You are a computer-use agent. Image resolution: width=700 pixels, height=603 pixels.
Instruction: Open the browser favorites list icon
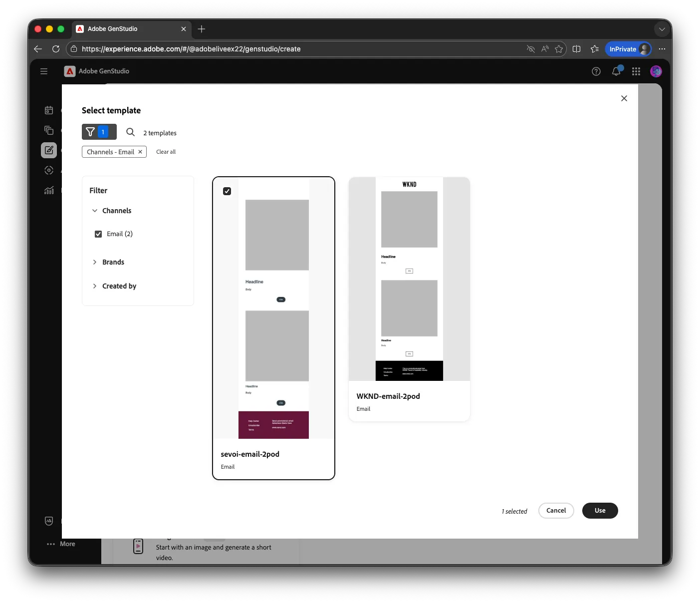pyautogui.click(x=595, y=49)
